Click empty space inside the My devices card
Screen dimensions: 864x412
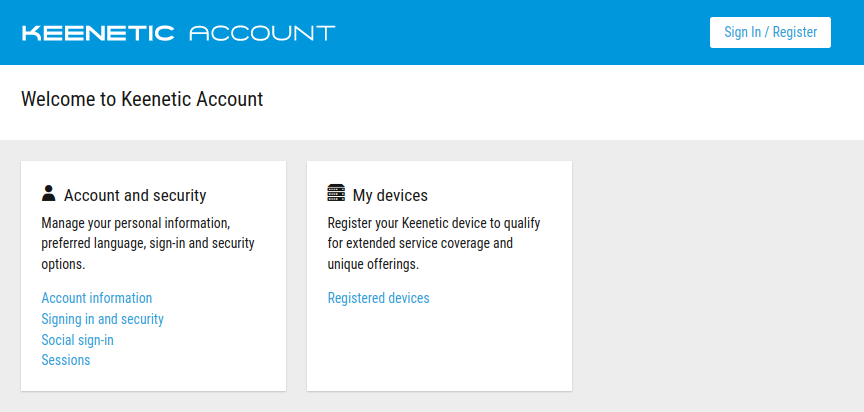(440, 350)
